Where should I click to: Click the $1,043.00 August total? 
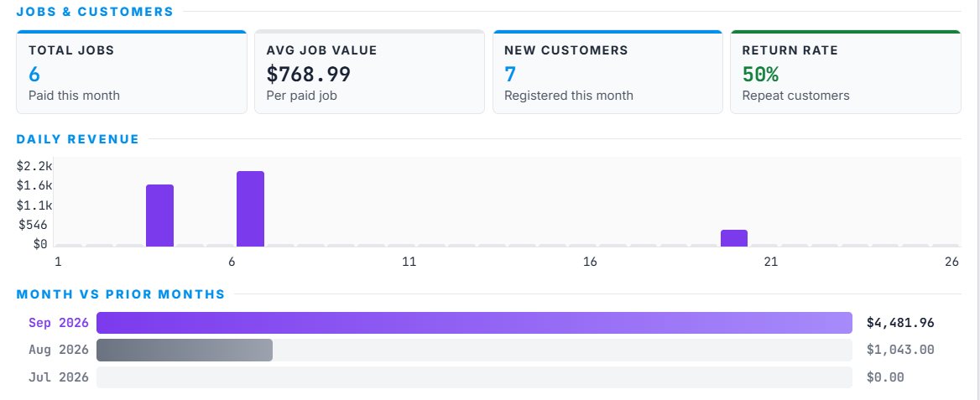coord(900,350)
